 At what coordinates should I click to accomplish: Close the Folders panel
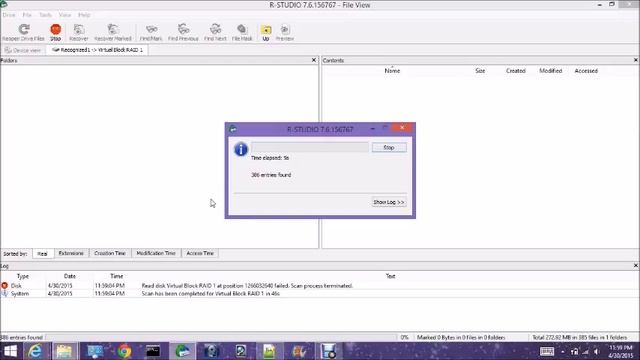coord(314,60)
